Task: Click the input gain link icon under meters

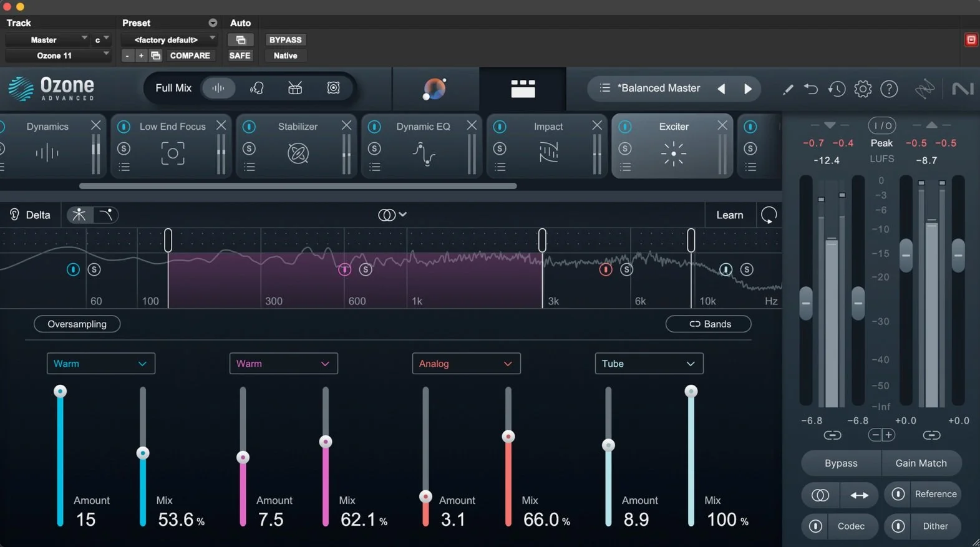Action: (x=832, y=435)
